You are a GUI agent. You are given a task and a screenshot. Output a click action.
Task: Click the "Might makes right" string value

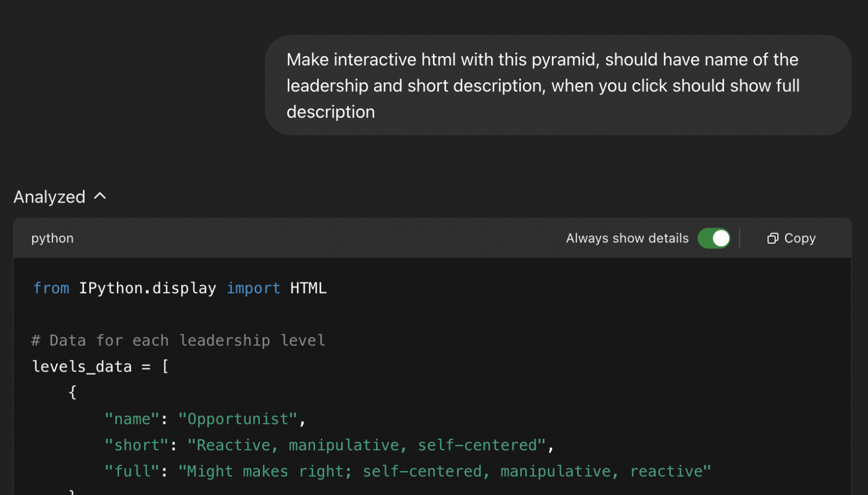tap(445, 471)
